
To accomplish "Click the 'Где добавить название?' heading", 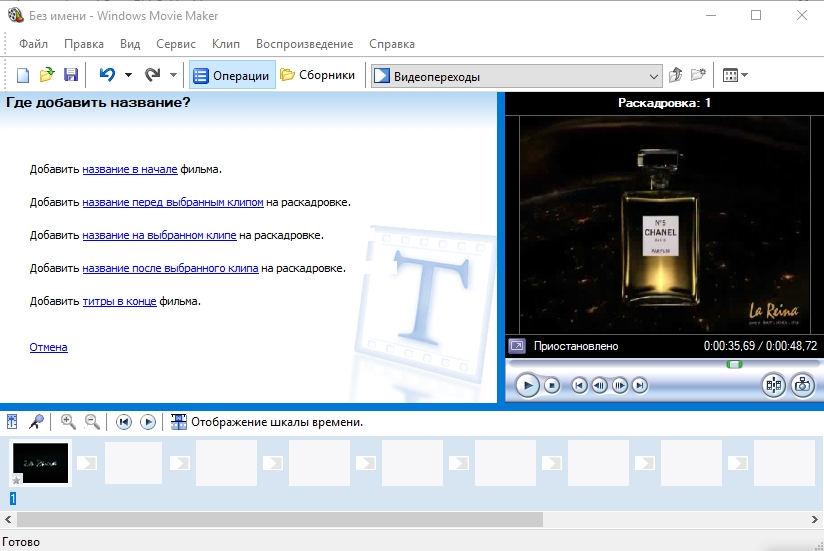I will tap(98, 102).
